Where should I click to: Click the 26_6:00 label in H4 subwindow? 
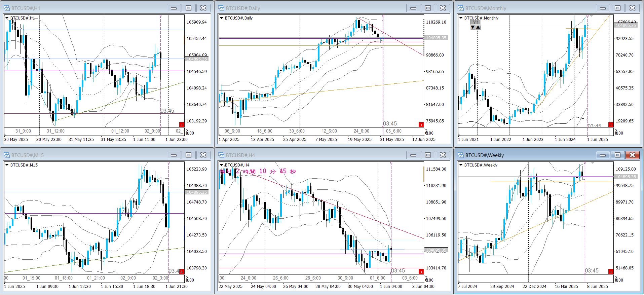[280, 278]
